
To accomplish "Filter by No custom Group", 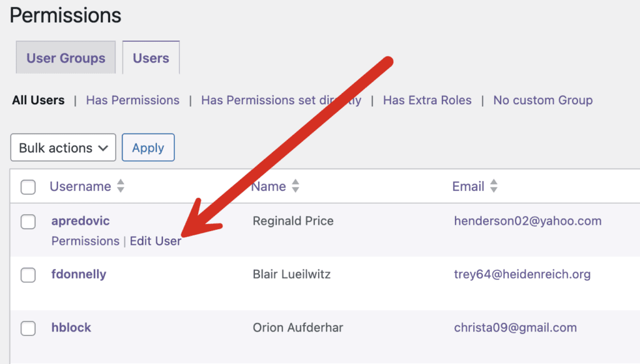I will 542,100.
